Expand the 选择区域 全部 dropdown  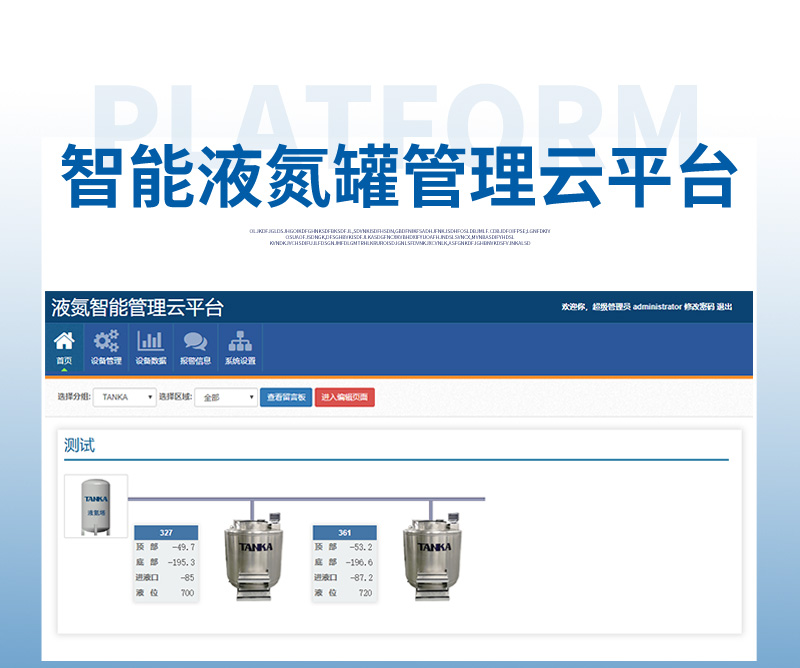(x=226, y=397)
